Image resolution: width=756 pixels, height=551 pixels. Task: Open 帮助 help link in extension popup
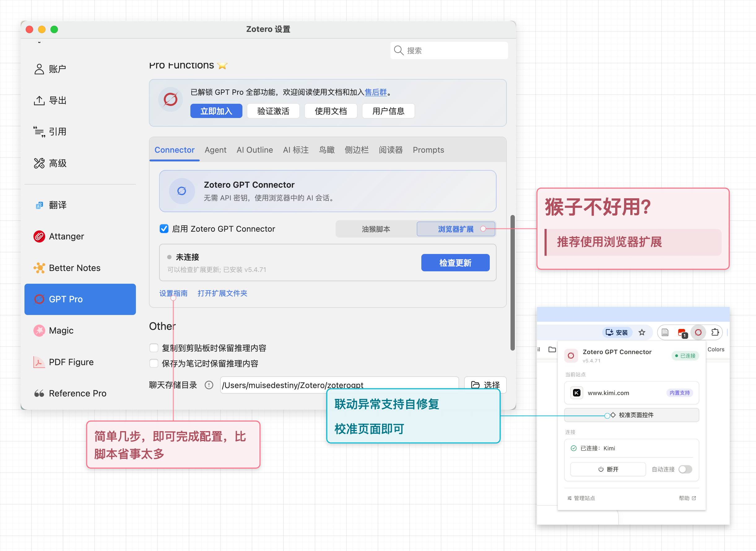click(x=687, y=498)
